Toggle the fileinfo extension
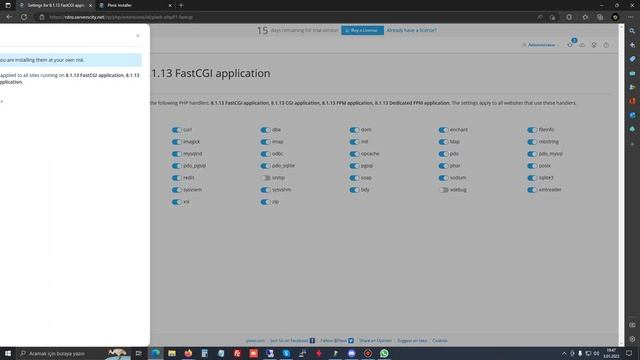Viewport: 640px width, 360px height. [x=532, y=130]
